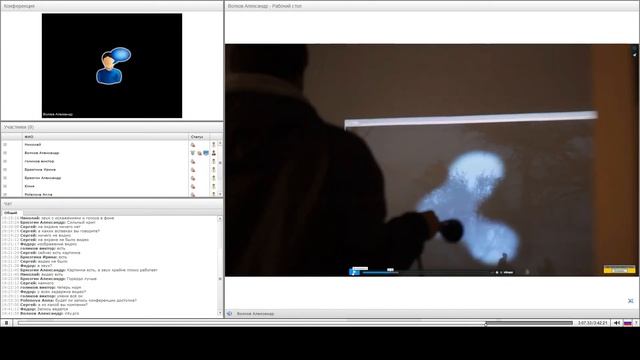Screen dimensions: 640x360
Task: Click the webcam video thumbnail of presenter
Action: (x=112, y=66)
